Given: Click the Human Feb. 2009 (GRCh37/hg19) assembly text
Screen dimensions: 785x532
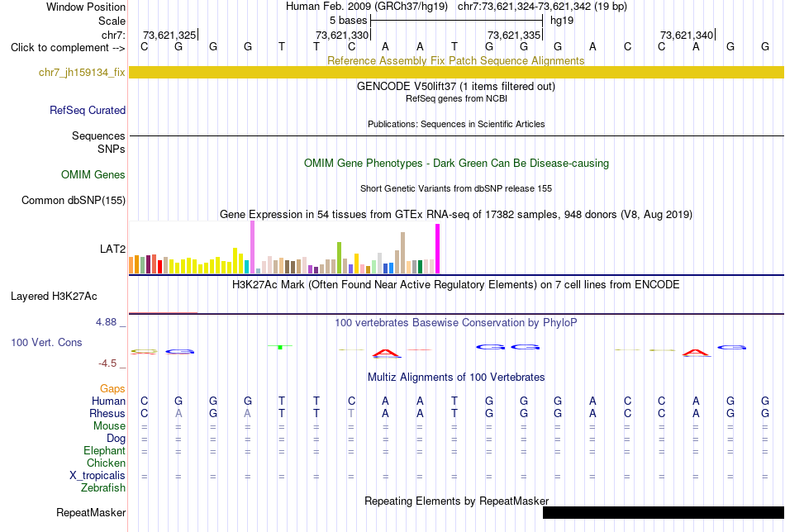Looking at the screenshot, I should pyautogui.click(x=367, y=7).
